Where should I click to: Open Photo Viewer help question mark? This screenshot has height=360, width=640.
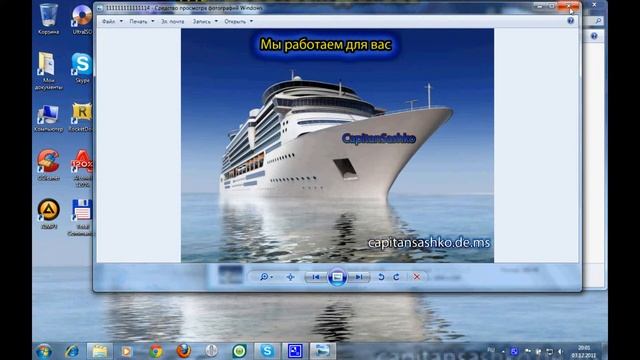click(571, 21)
